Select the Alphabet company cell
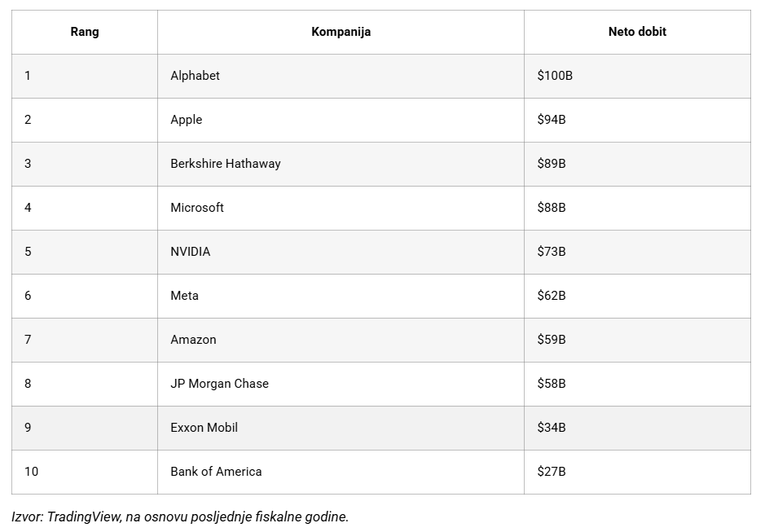 click(196, 76)
